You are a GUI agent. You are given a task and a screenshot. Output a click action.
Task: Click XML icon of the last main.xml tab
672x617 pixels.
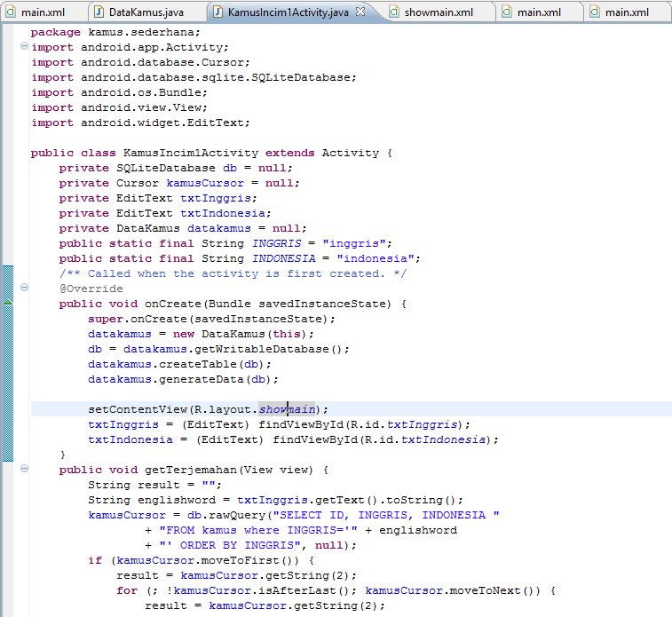pos(595,12)
